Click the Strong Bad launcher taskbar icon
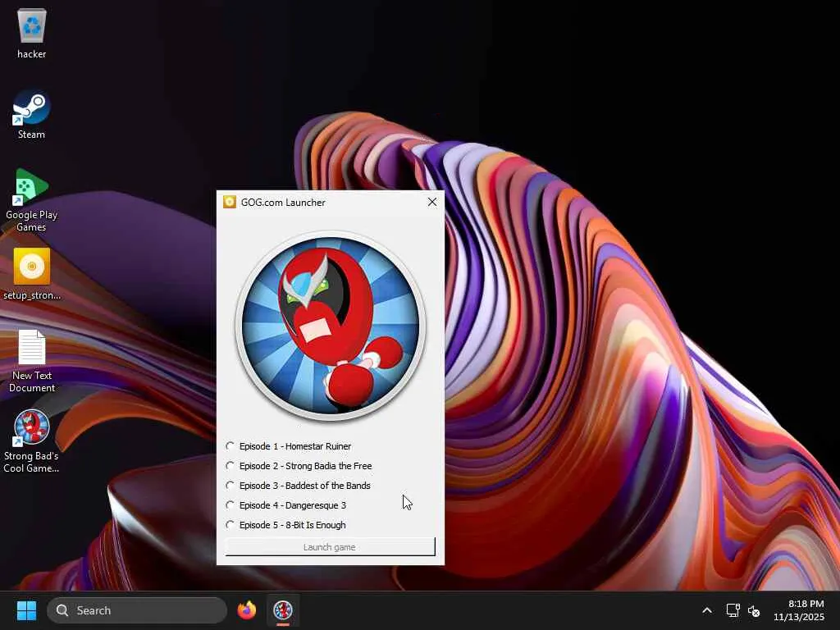 (283, 610)
